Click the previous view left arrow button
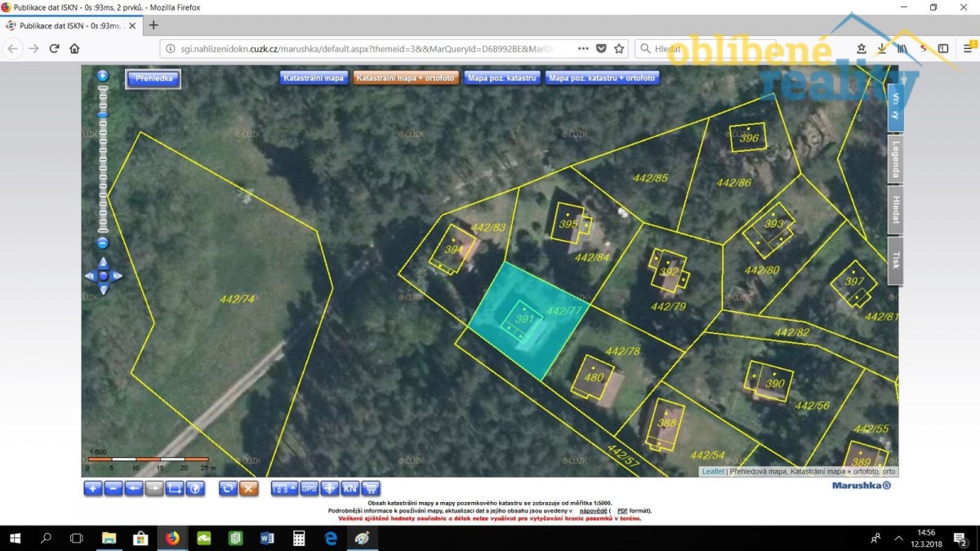 pyautogui.click(x=133, y=488)
